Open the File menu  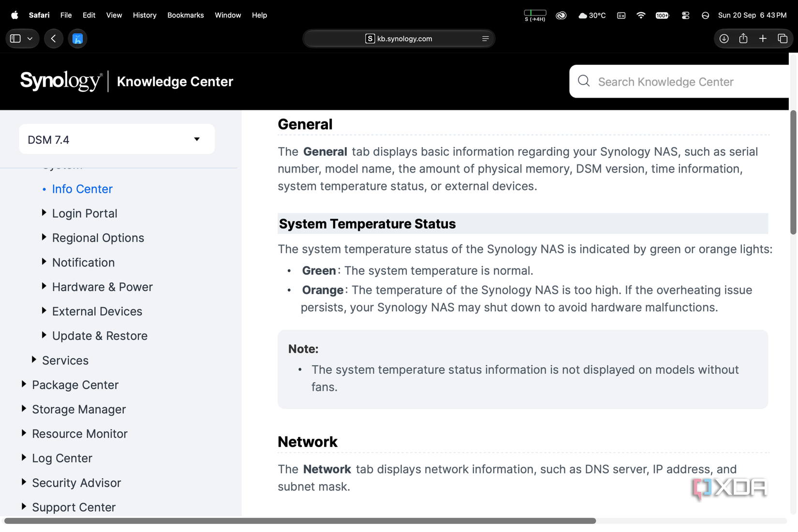coord(66,15)
